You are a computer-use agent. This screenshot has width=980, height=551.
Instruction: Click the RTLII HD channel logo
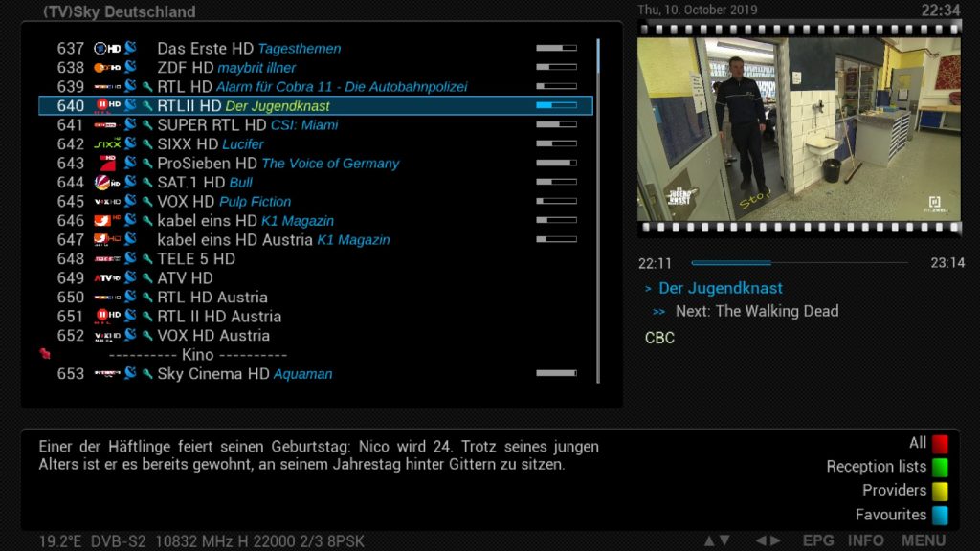(x=107, y=105)
